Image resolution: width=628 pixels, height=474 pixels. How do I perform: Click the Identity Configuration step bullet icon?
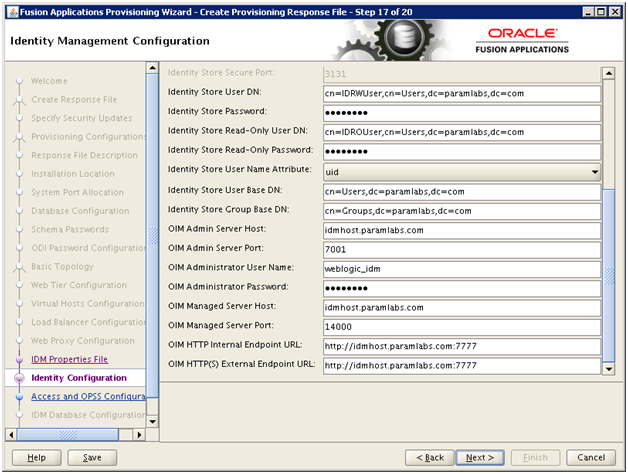click(x=19, y=378)
